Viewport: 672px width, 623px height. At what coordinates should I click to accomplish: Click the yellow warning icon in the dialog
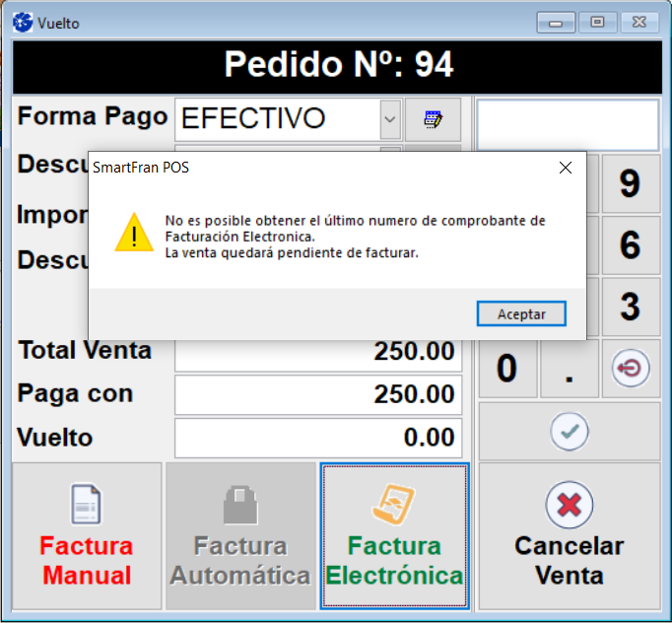(133, 233)
